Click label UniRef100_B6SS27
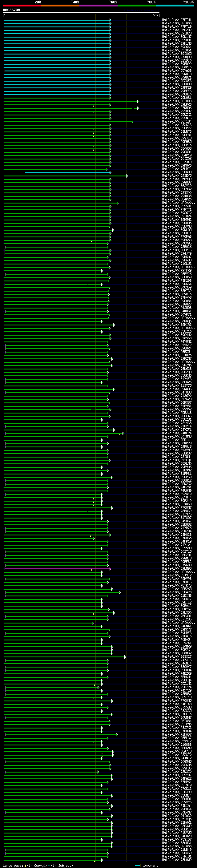Viewport: 197px width, 868px height. pyautogui.click(x=177, y=656)
